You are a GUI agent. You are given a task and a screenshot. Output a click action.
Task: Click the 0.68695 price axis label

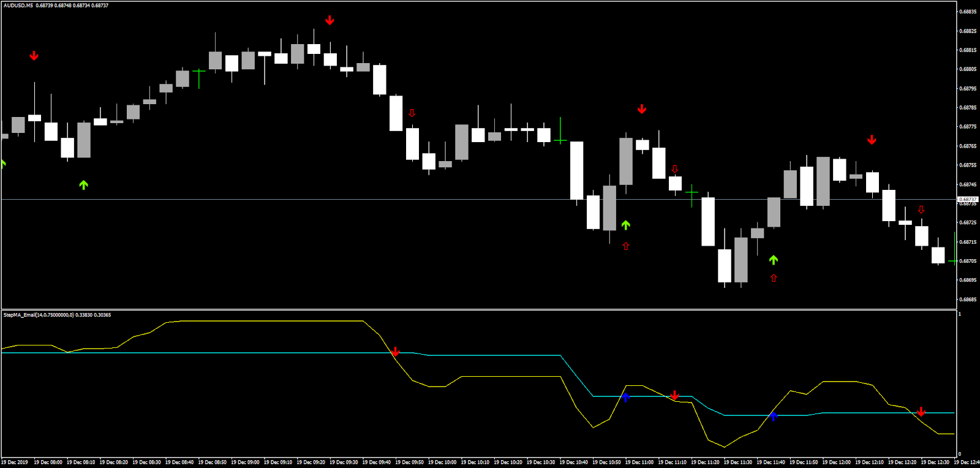[968, 281]
